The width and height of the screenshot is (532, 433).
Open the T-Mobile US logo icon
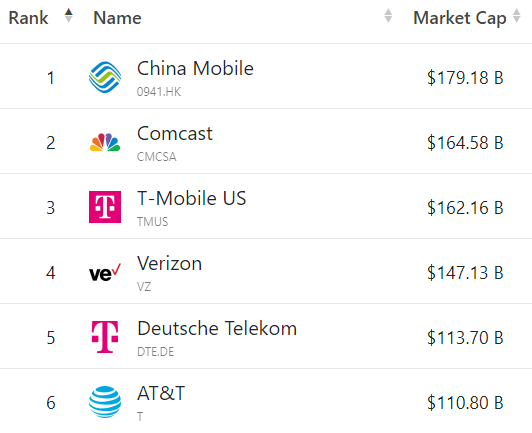105,207
